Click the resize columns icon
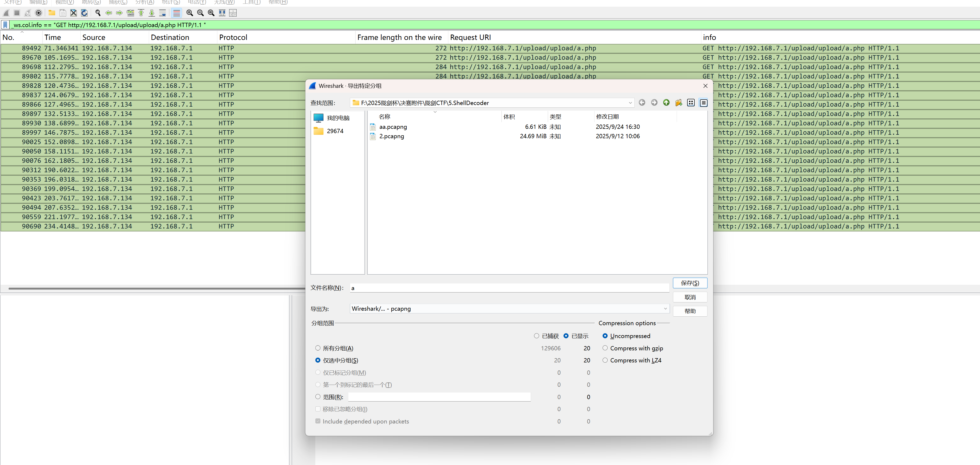 coord(222,13)
